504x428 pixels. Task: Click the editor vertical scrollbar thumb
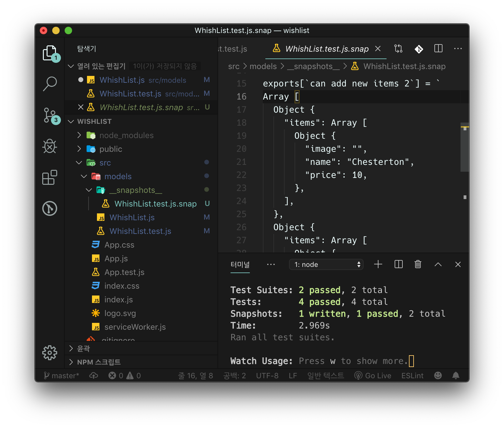tap(465, 147)
